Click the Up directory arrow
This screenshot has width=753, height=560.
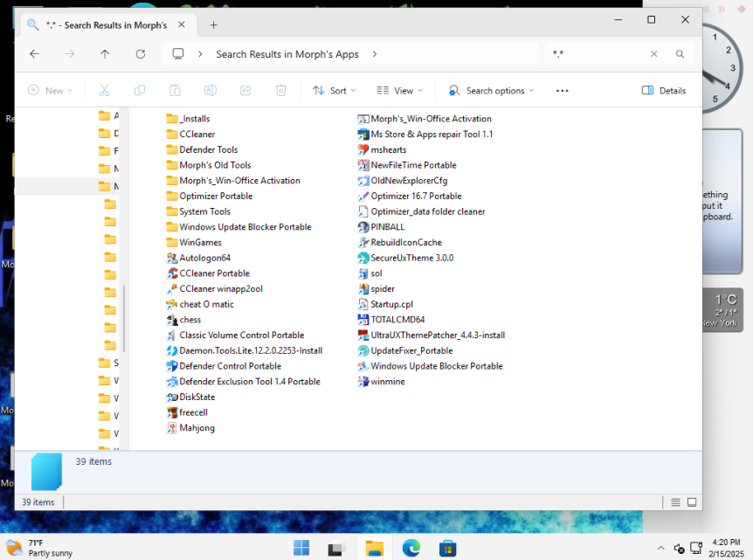pos(105,54)
